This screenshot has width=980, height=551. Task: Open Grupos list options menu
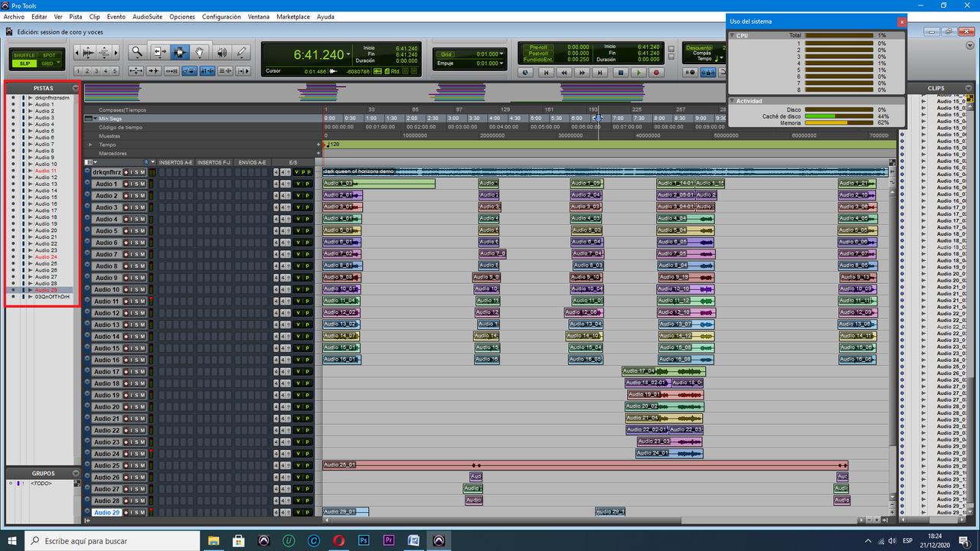coord(76,473)
